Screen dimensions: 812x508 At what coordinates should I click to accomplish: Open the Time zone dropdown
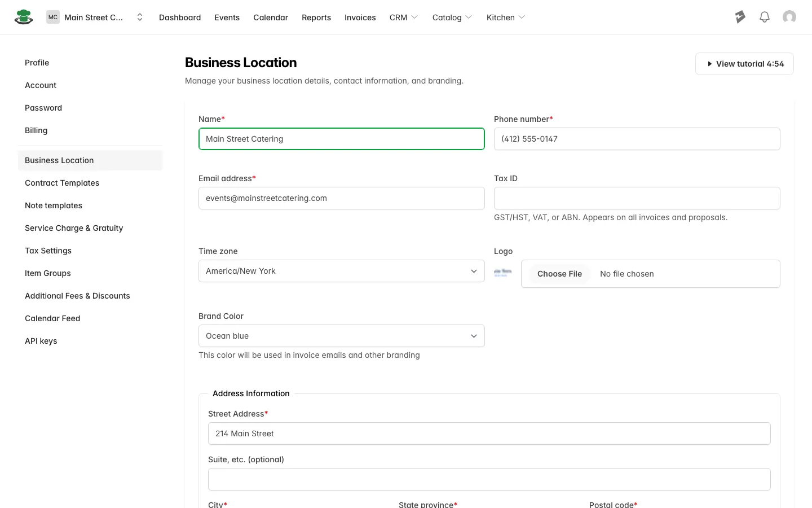342,271
